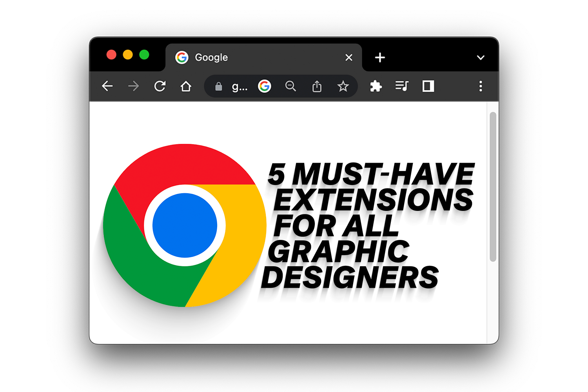588x392 pixels.
Task: Open the media playlist control icon
Action: pos(402,86)
